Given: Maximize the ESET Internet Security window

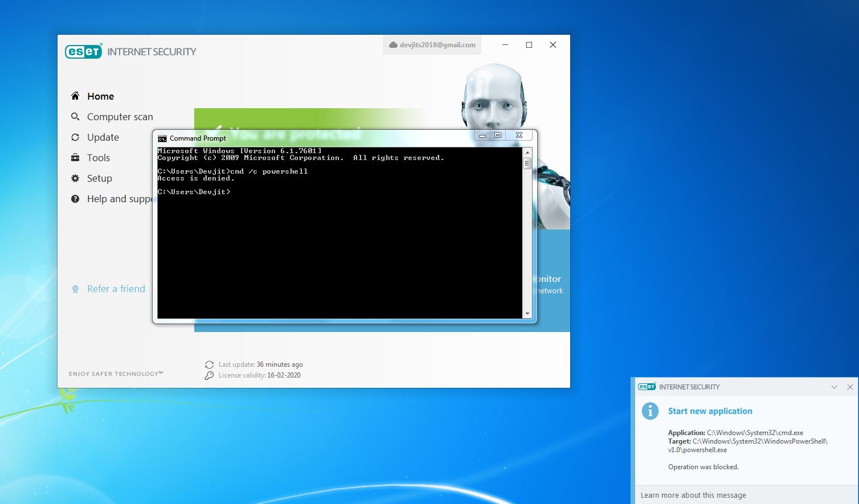Looking at the screenshot, I should [529, 45].
